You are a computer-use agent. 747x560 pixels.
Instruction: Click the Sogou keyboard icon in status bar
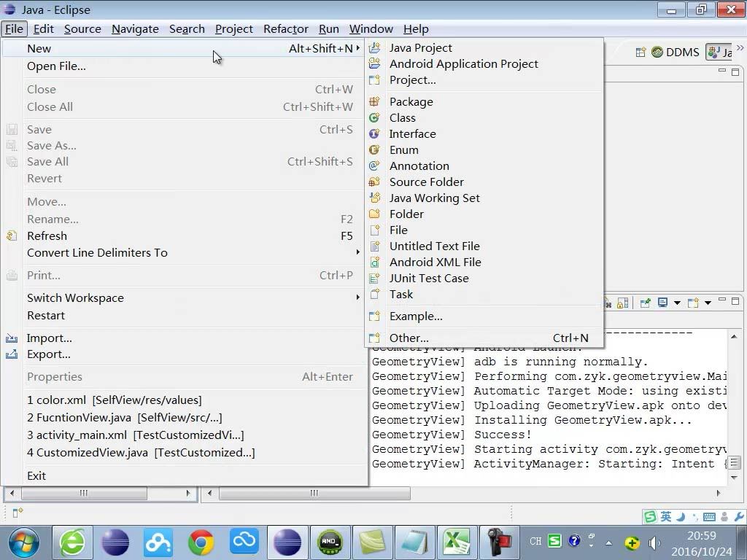tap(709, 517)
